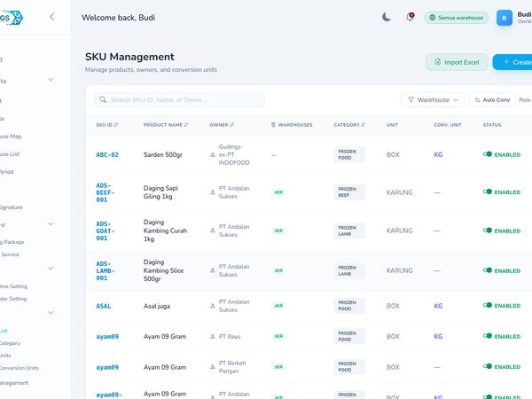Image resolution: width=532 pixels, height=399 pixels.
Task: Toggle status for ADS-LAMB-001
Action: (x=488, y=270)
